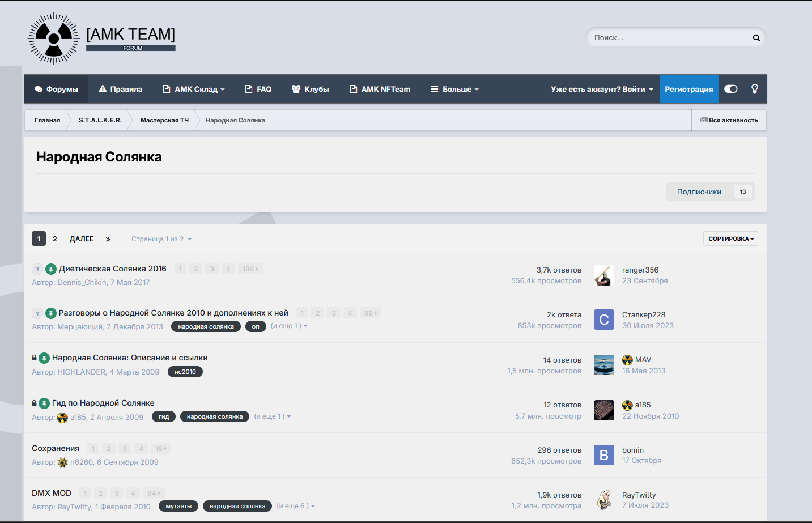The height and width of the screenshot is (523, 812).
Task: Click the AMK Team radiation logo
Action: (54, 39)
